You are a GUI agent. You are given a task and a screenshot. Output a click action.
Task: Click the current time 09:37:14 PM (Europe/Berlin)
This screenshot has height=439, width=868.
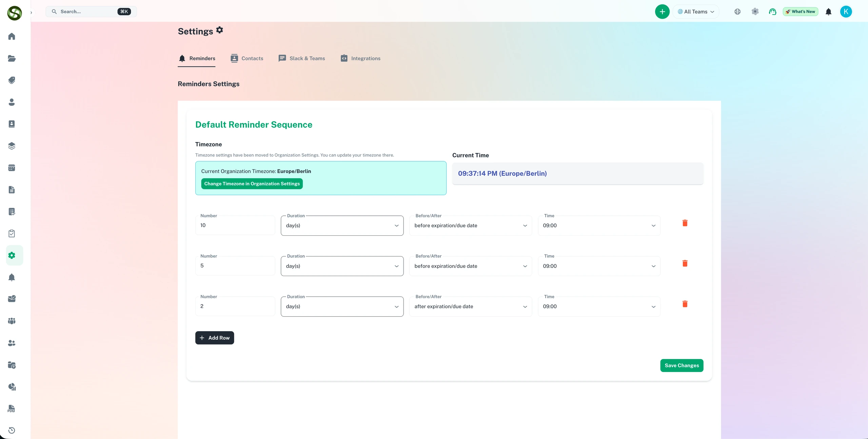pos(502,173)
